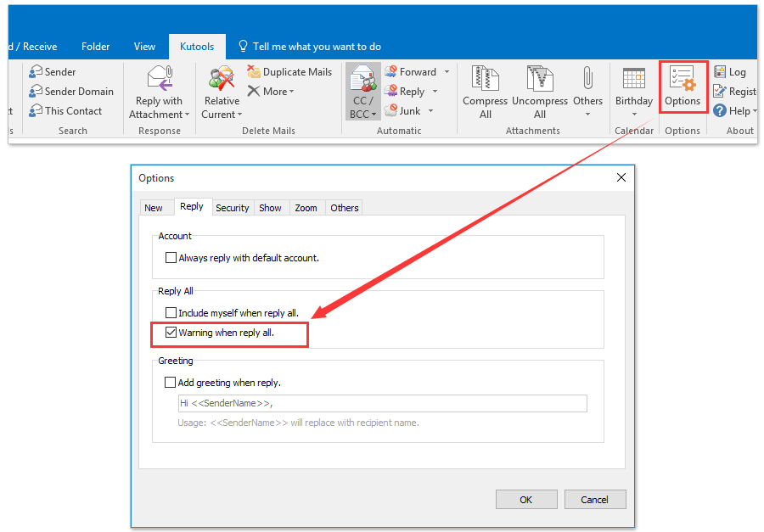This screenshot has height=532, width=764.
Task: Enable Include myself when reply all
Action: coord(171,312)
